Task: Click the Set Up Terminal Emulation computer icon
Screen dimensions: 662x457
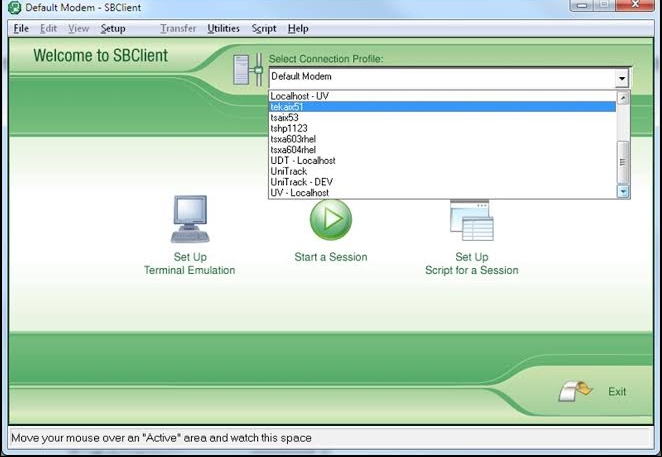Action: 190,219
